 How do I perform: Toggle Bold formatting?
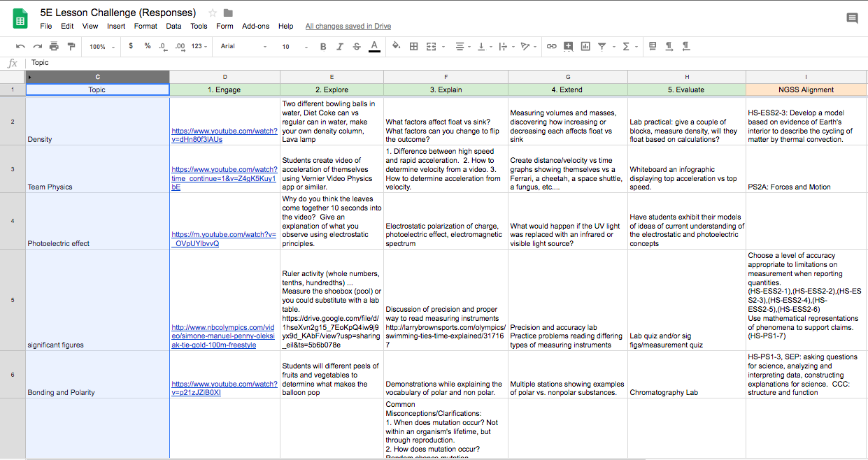tap(323, 47)
